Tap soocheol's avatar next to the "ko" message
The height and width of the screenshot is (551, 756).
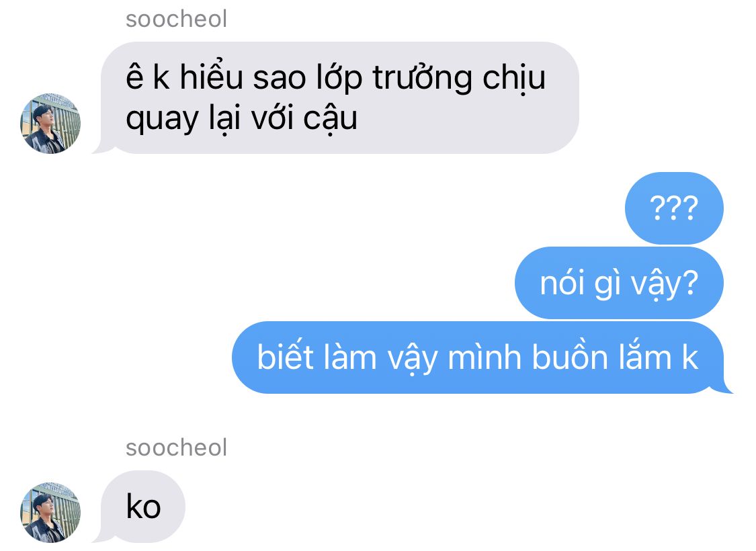[50, 512]
